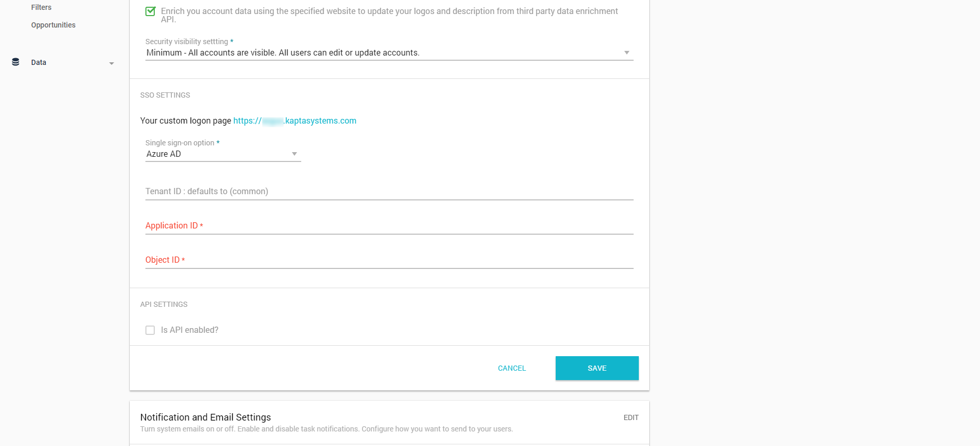Click the Data database icon in sidebar

click(x=15, y=62)
